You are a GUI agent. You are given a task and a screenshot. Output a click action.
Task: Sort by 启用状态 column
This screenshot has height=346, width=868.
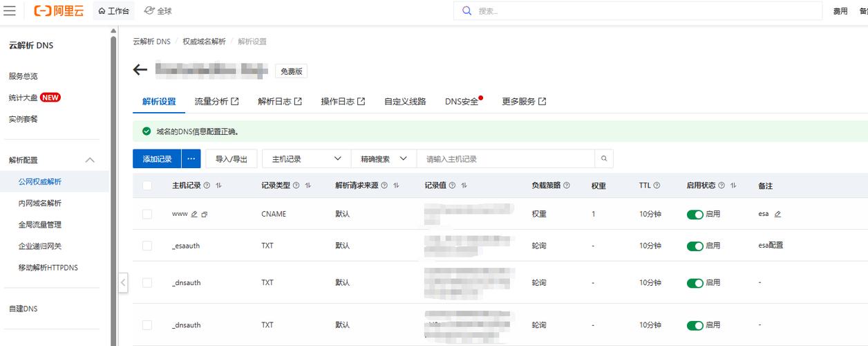coord(733,185)
